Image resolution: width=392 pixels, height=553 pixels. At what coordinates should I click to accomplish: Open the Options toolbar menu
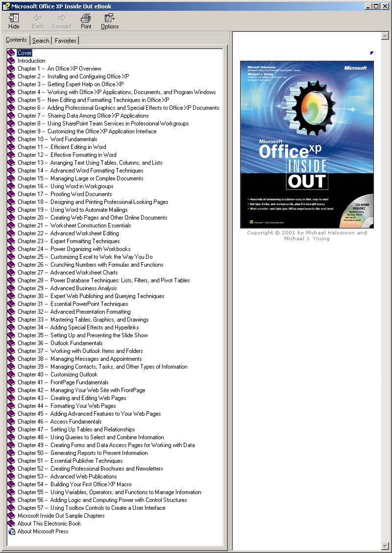(110, 21)
